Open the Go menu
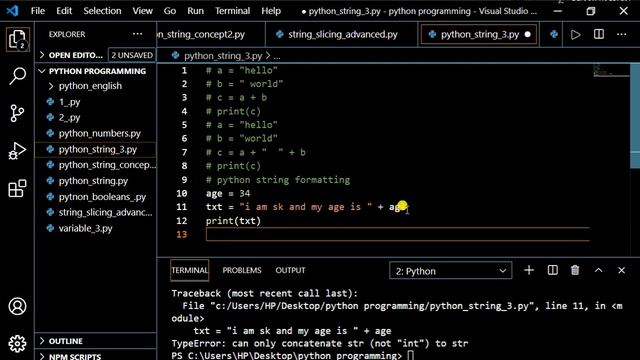 (x=170, y=11)
